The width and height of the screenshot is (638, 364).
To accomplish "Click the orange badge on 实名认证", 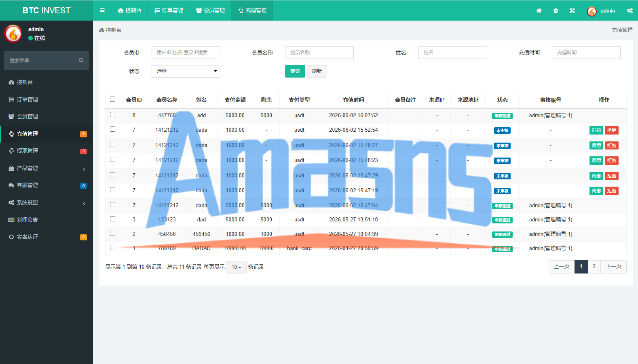I will pyautogui.click(x=83, y=237).
